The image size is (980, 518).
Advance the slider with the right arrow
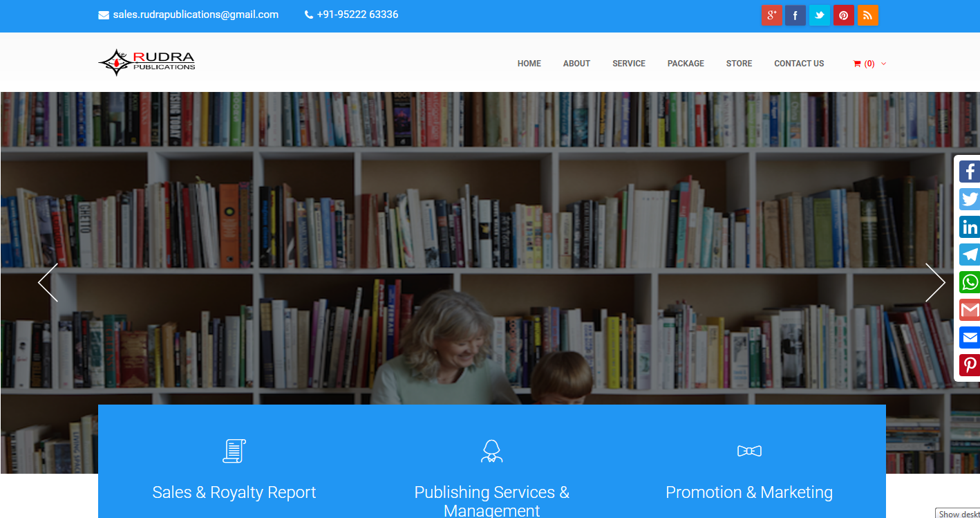(x=935, y=282)
